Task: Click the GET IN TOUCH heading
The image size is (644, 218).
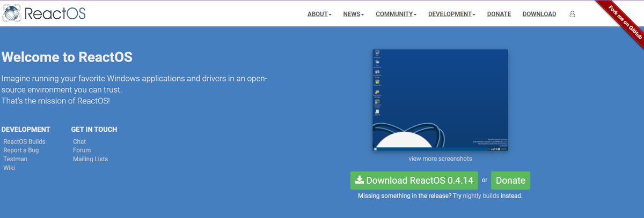Action: [94, 129]
